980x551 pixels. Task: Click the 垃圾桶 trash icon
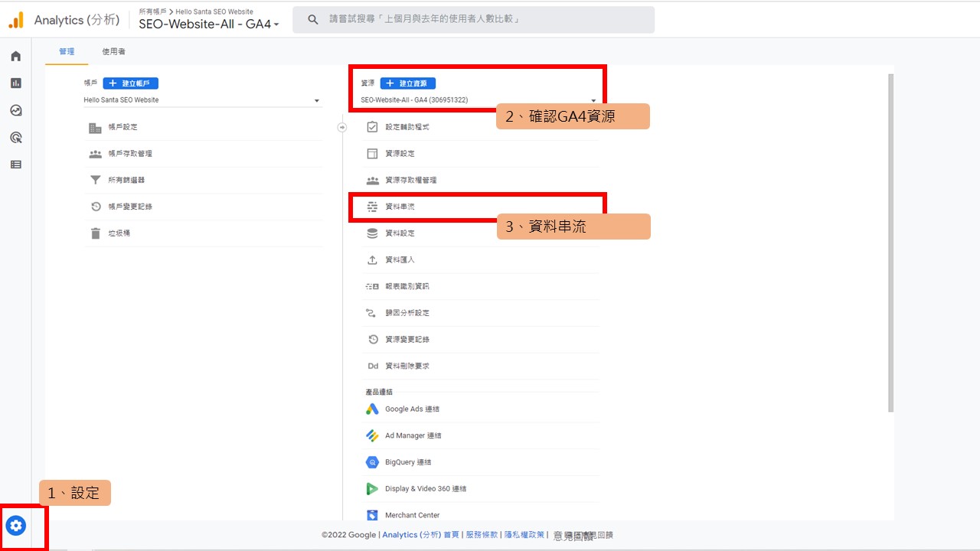95,233
